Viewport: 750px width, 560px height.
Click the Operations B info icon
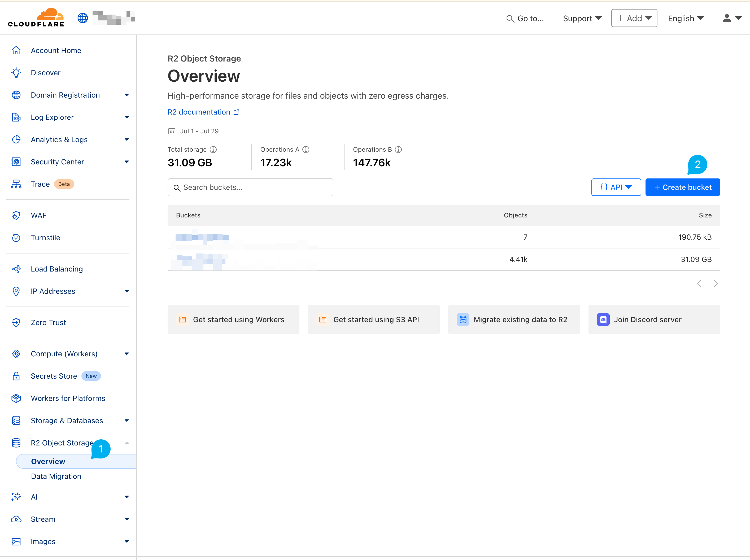(x=398, y=150)
